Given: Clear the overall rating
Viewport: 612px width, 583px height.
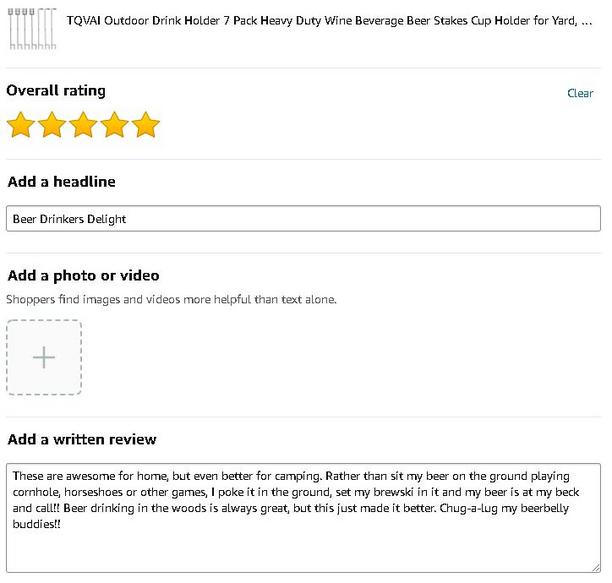Looking at the screenshot, I should tap(580, 93).
